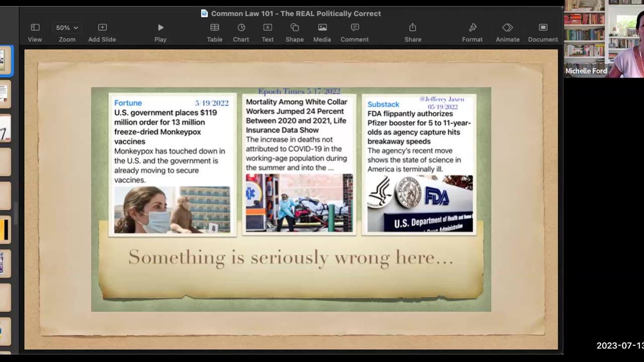Screen dimensions: 644x362
Task: Select the highlighted slide thumbnail in the navigator
Action: [x=6, y=60]
